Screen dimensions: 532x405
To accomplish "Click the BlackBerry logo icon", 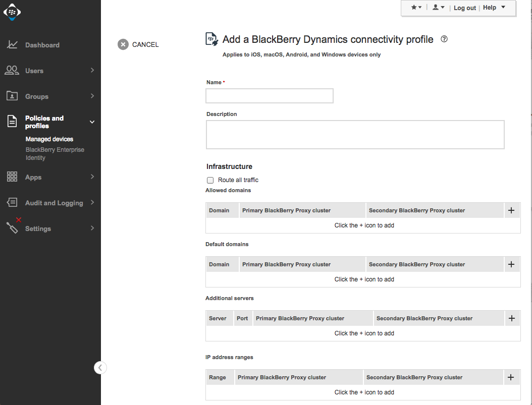I will pyautogui.click(x=12, y=12).
